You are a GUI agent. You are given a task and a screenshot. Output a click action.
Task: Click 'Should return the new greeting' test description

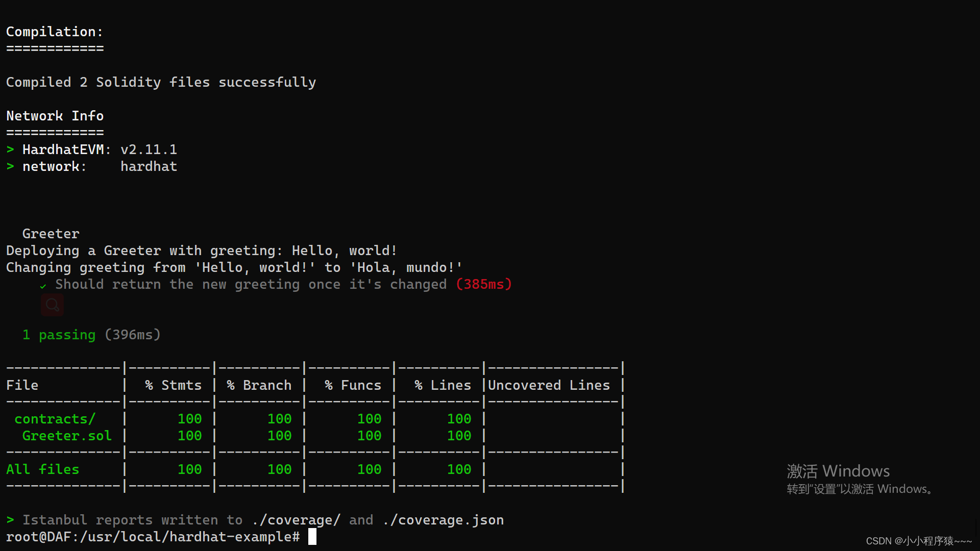click(251, 284)
